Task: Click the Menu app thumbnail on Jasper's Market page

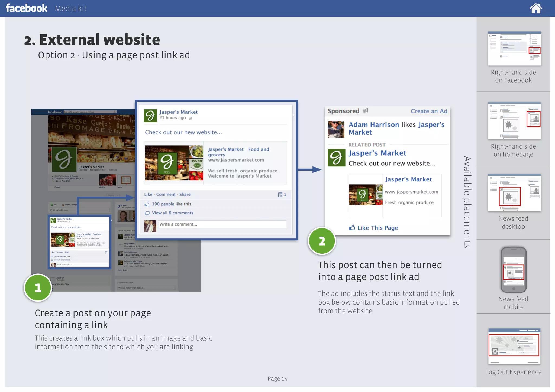Action: tap(126, 180)
